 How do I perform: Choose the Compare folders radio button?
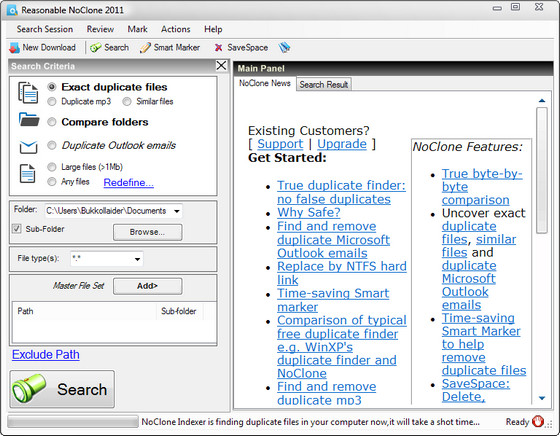click(52, 122)
